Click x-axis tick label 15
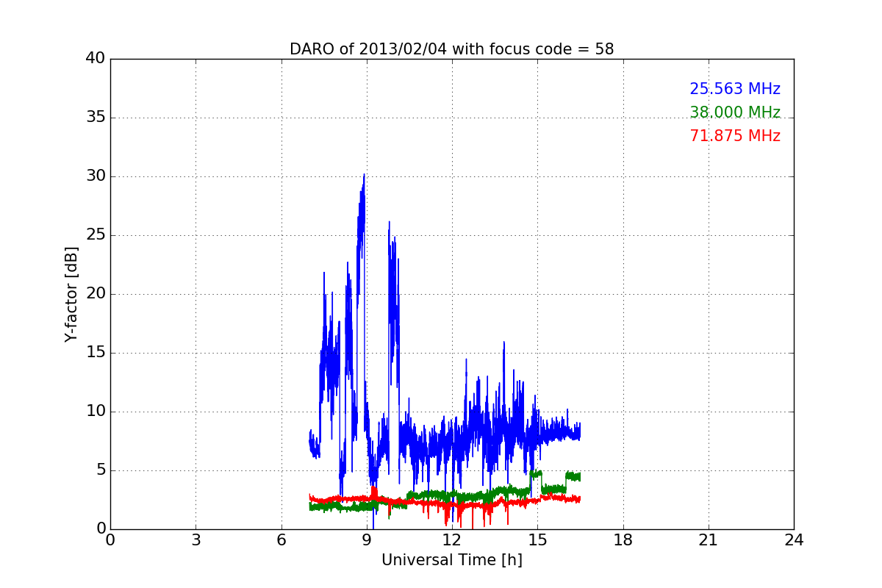The image size is (882, 588). point(537,540)
